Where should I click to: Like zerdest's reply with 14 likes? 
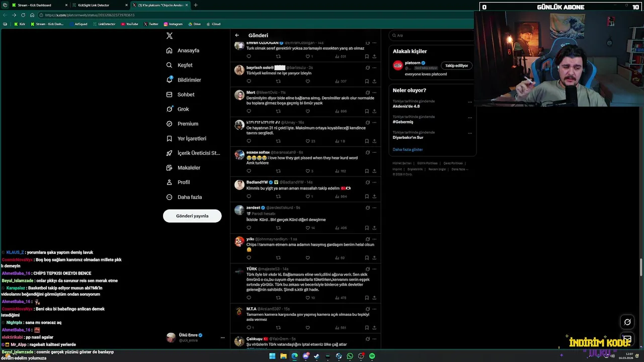310,228
